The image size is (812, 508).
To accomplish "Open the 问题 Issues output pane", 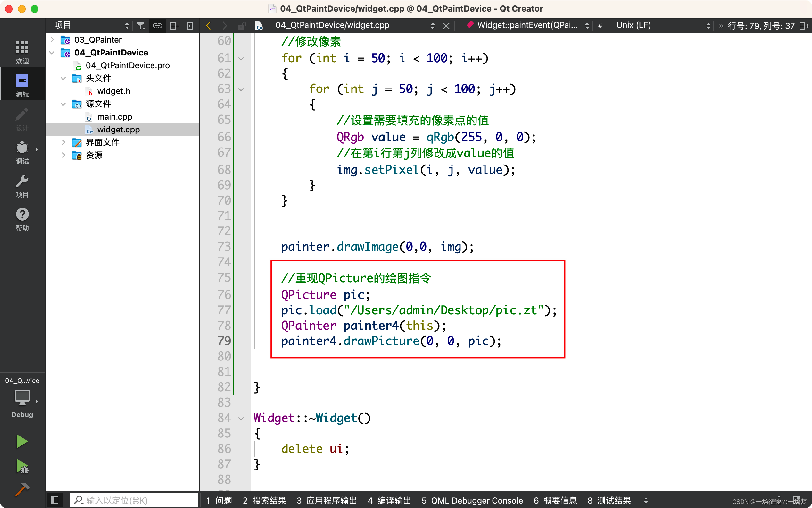I will [x=219, y=501].
